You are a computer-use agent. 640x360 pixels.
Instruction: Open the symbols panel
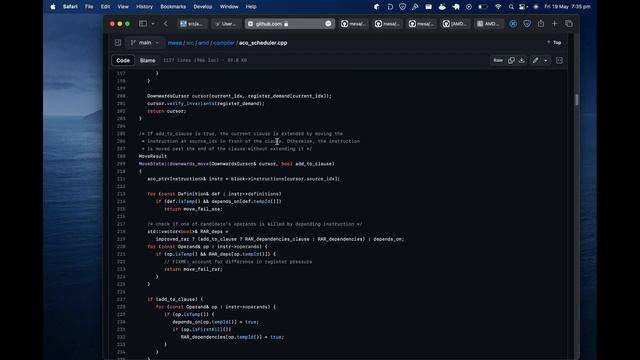pos(559,60)
